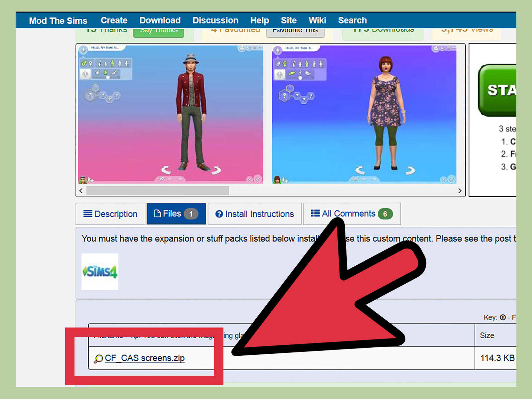Open the Create menu
Screen dimensions: 532x399
click(x=114, y=21)
